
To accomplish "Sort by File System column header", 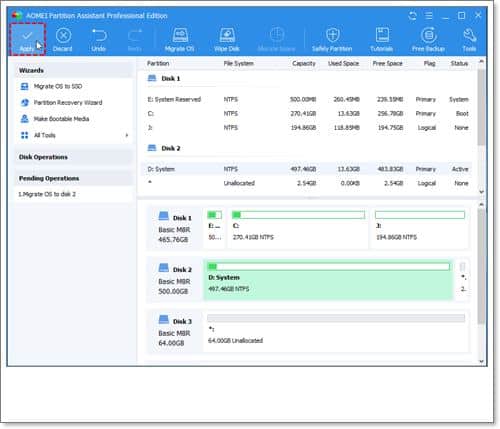I will point(238,63).
